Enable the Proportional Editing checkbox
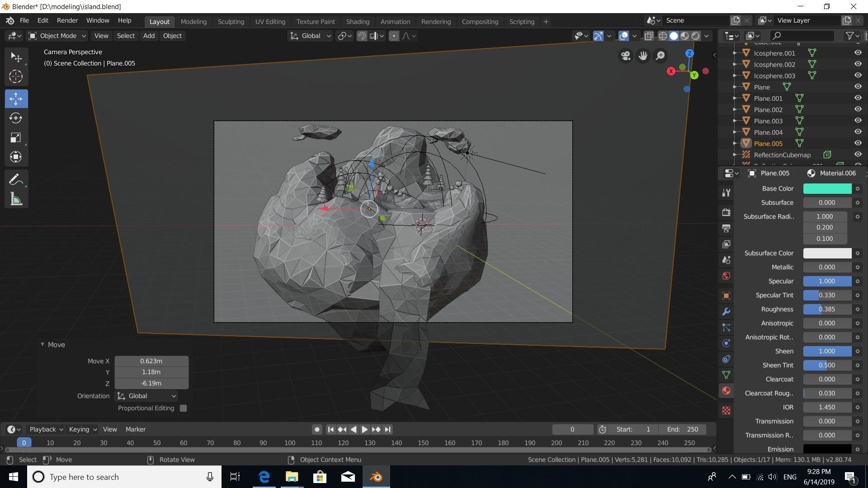This screenshot has height=488, width=868. 183,408
